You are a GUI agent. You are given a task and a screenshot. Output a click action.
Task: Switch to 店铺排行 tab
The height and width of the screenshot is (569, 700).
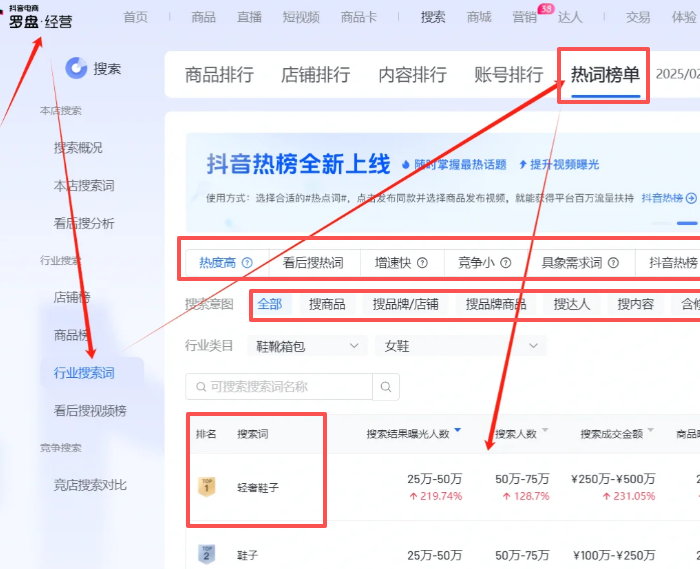coord(316,75)
